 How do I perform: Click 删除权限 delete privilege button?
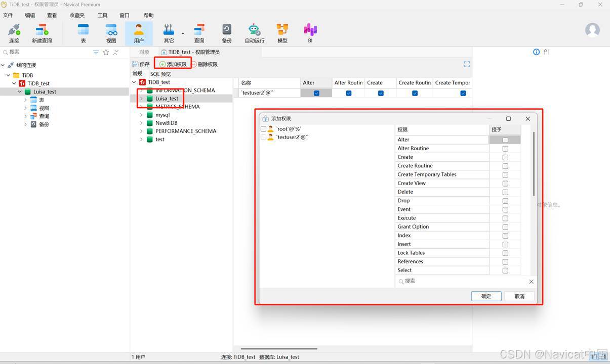click(x=204, y=64)
